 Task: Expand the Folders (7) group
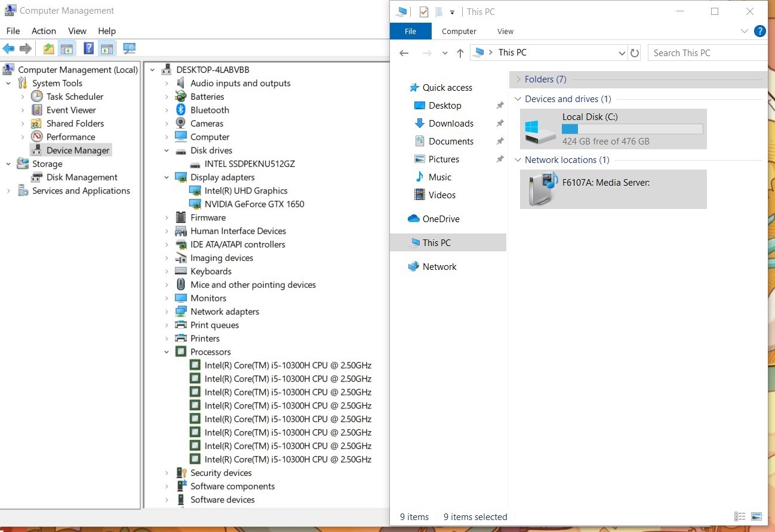point(518,79)
